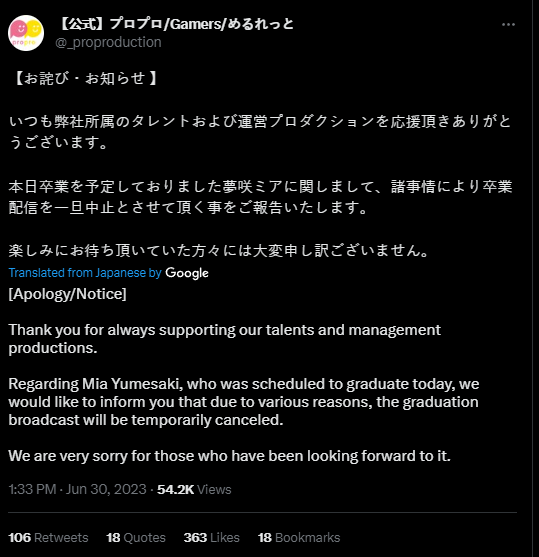Click the 'We are very sorry' sentence
Screen dimensions: 539x557
pos(230,456)
